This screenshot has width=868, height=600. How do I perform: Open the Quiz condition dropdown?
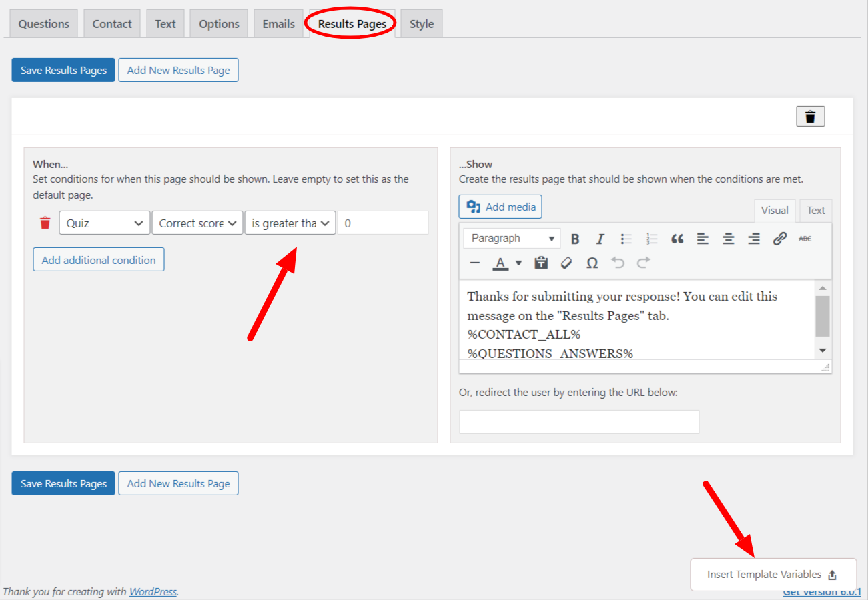(104, 223)
